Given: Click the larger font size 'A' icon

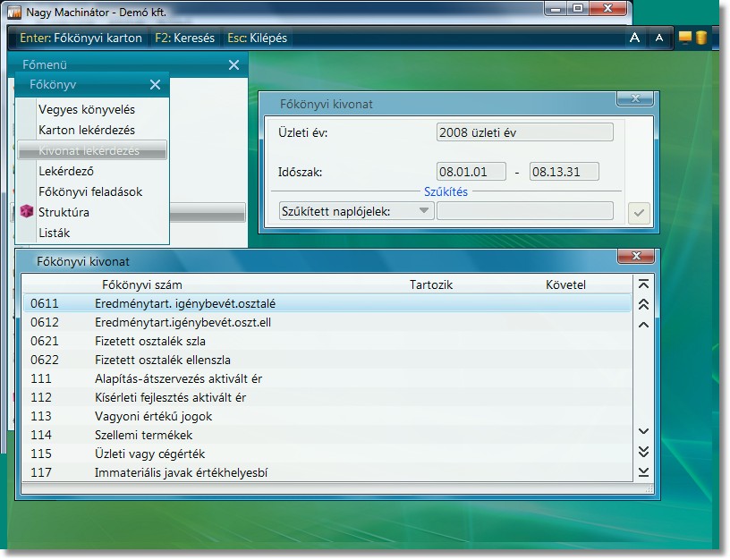Looking at the screenshot, I should [x=634, y=38].
